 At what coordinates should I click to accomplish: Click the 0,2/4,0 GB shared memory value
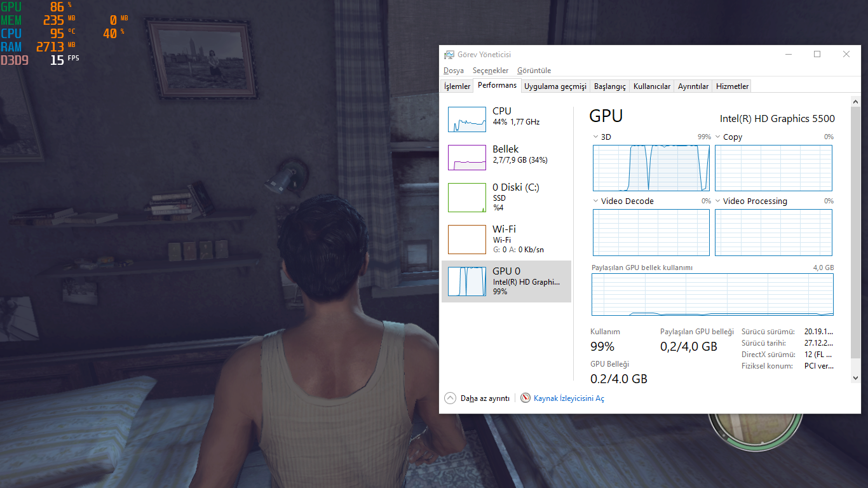pos(689,346)
